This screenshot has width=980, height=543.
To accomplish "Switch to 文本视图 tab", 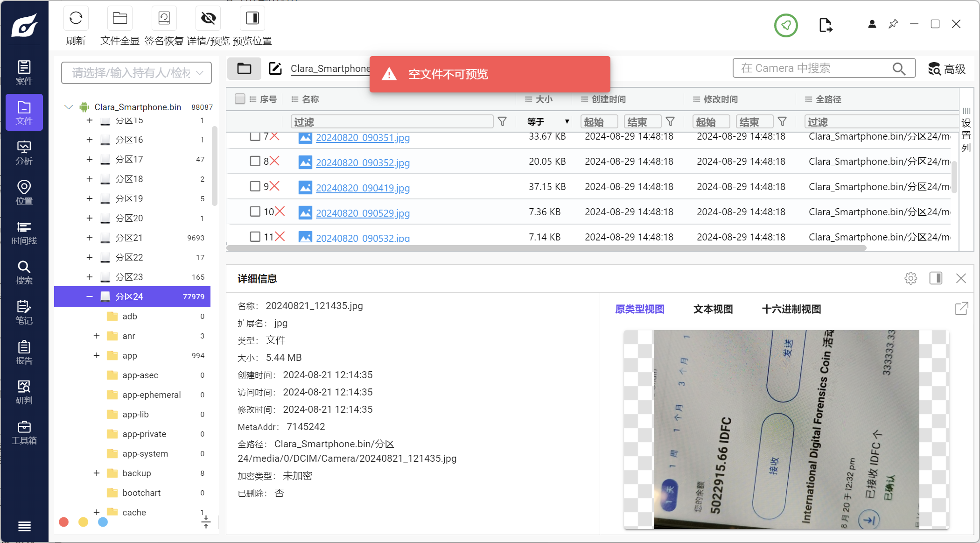I will [713, 309].
